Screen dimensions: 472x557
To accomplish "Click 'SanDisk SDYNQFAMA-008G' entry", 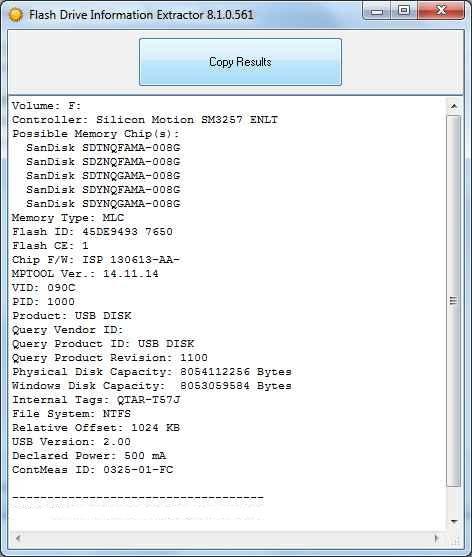I will click(x=103, y=190).
